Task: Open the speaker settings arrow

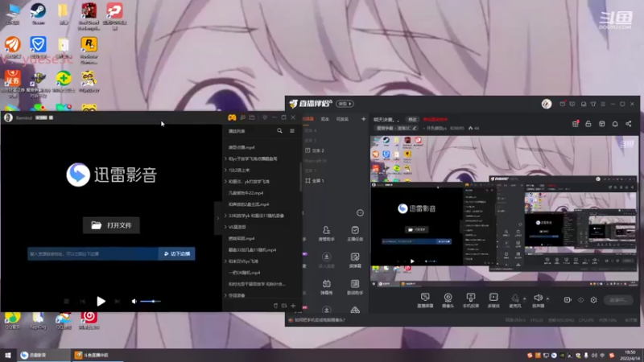Action: [x=547, y=298]
